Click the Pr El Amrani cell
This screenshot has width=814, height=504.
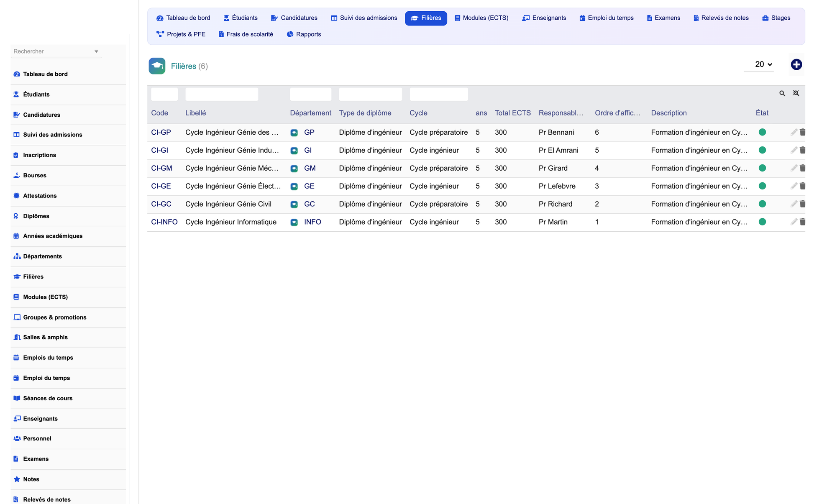point(558,150)
